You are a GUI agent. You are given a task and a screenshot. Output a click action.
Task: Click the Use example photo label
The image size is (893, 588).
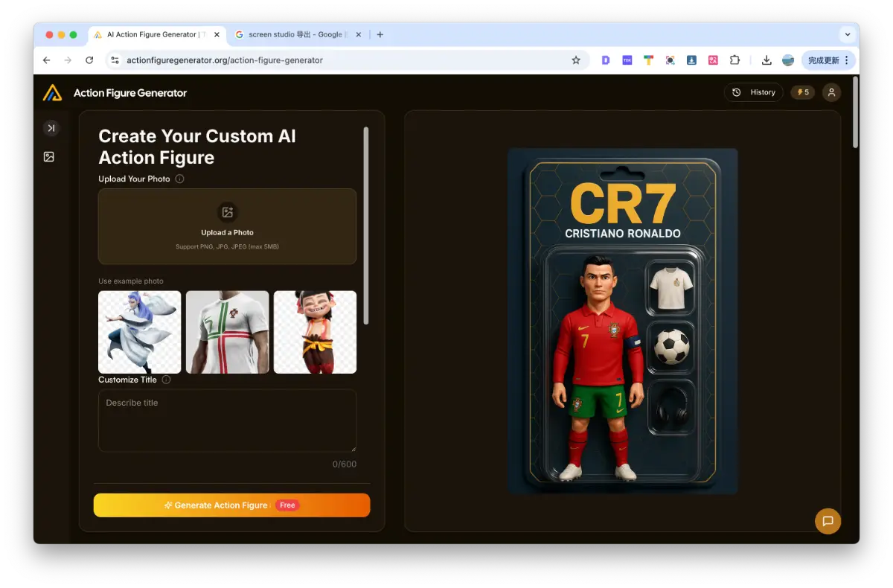point(131,281)
